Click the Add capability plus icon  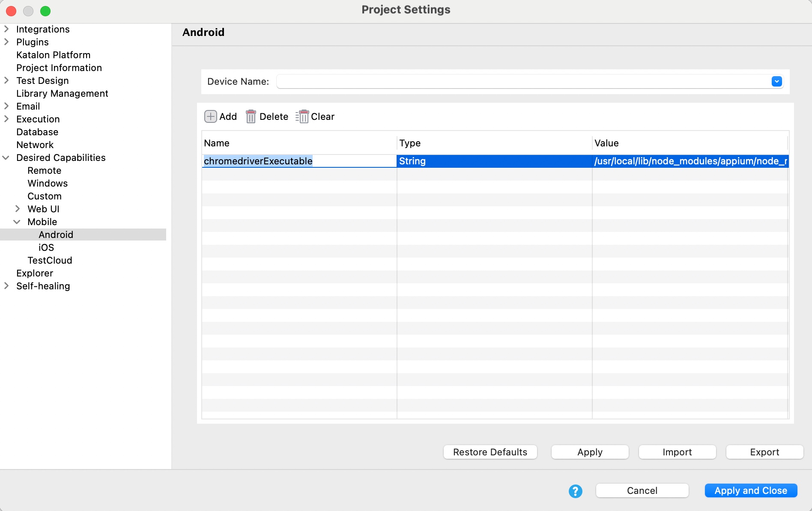tap(210, 116)
